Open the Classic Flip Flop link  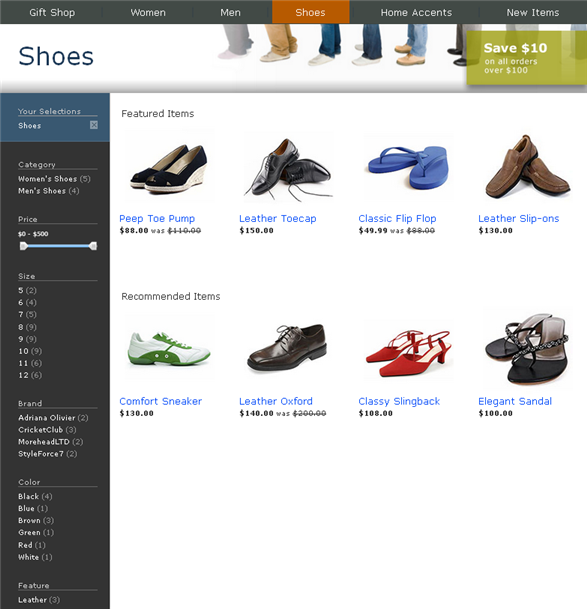[x=397, y=219]
